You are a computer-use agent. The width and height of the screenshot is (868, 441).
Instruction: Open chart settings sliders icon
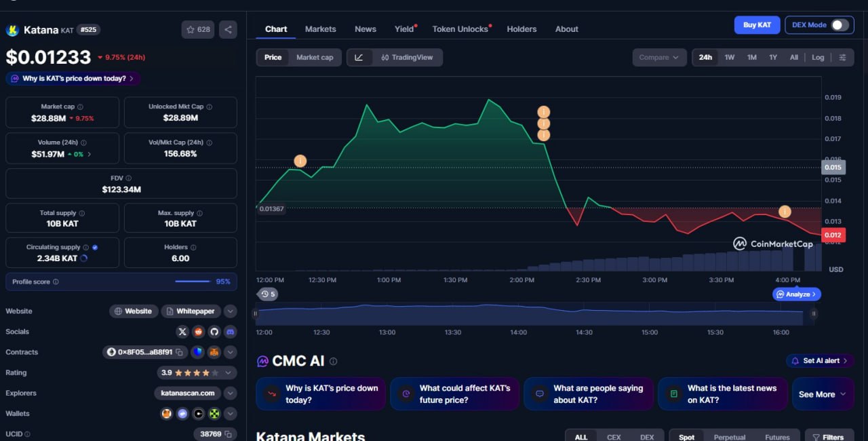pyautogui.click(x=842, y=58)
